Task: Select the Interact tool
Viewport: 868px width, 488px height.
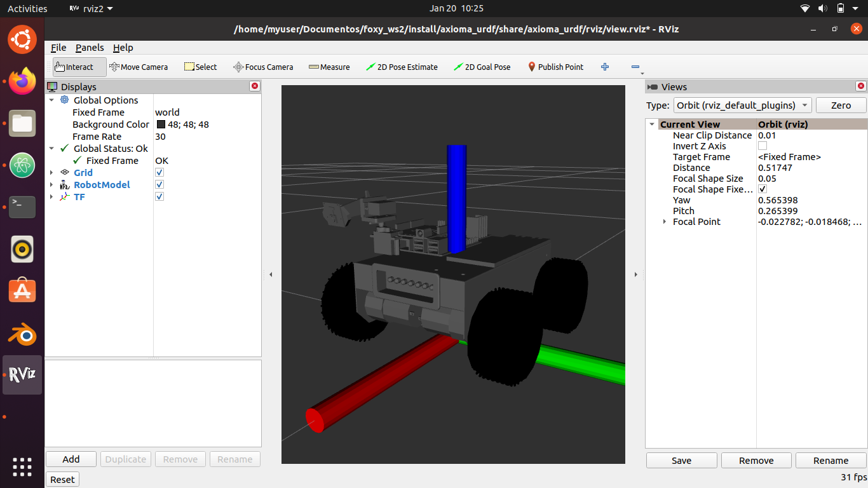Action: pyautogui.click(x=79, y=67)
